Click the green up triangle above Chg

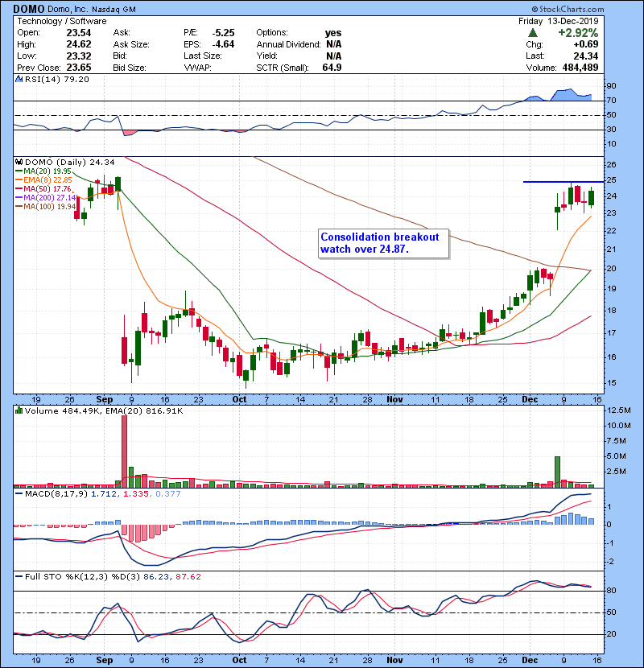532,33
